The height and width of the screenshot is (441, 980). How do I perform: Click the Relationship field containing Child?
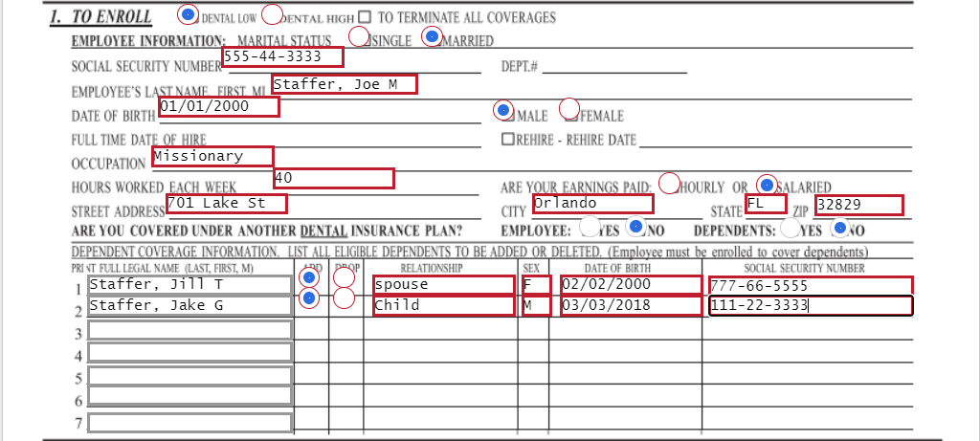click(x=443, y=306)
